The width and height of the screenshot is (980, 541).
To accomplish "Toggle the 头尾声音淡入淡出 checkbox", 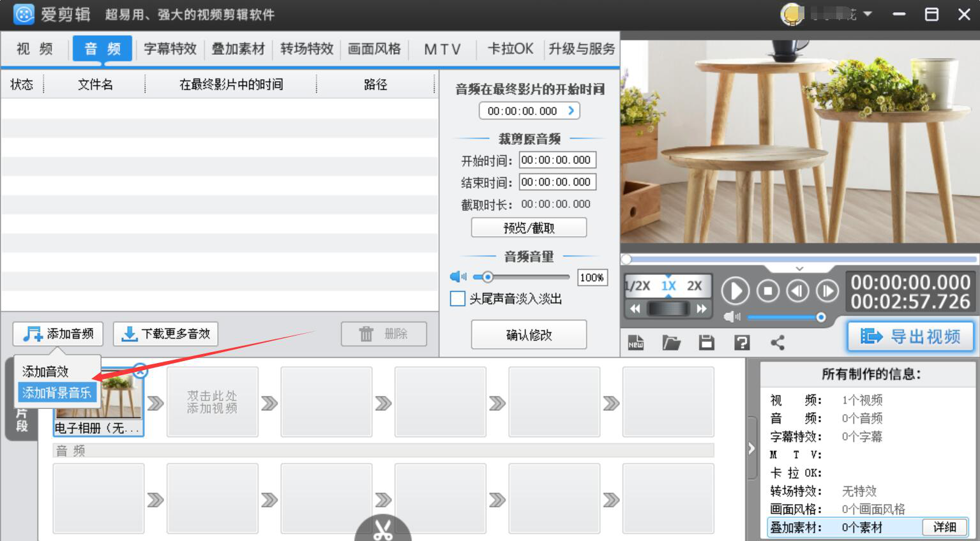I will coord(458,299).
